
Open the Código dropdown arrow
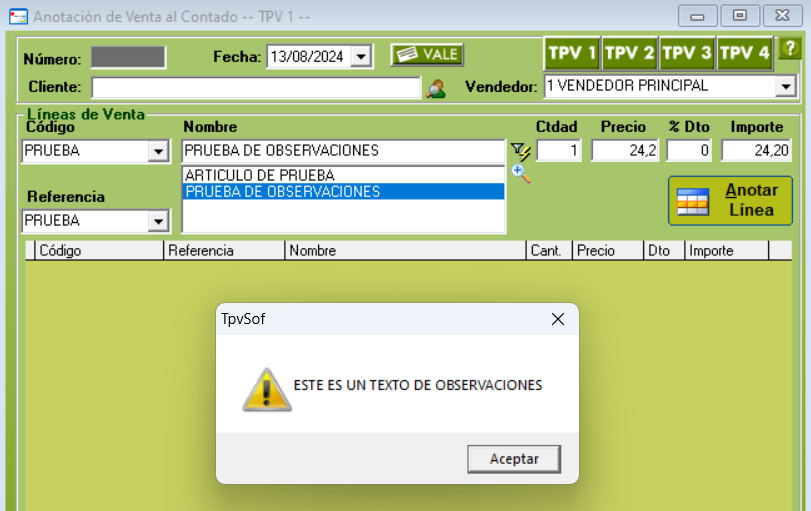click(158, 152)
